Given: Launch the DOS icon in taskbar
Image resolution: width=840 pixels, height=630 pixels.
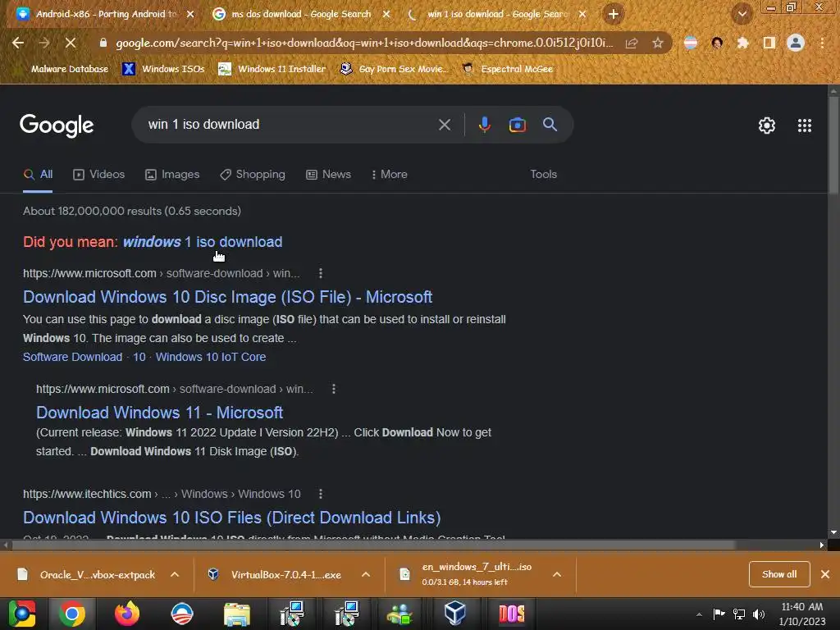Looking at the screenshot, I should coord(511,614).
